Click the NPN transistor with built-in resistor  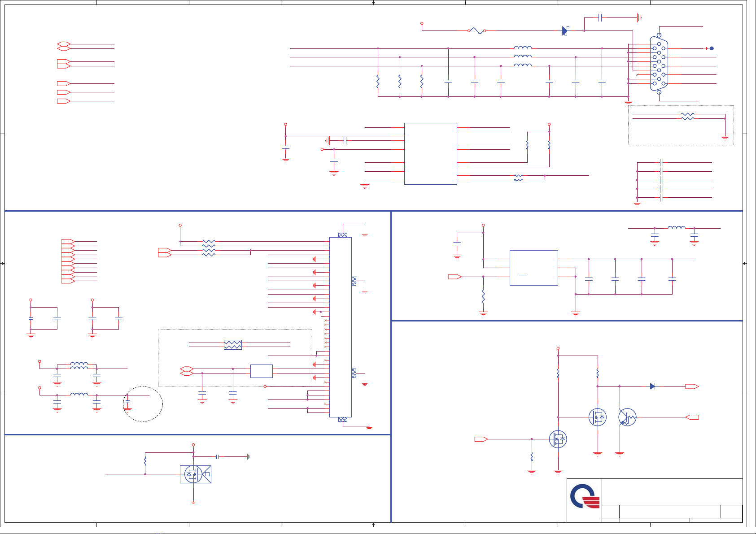[627, 417]
